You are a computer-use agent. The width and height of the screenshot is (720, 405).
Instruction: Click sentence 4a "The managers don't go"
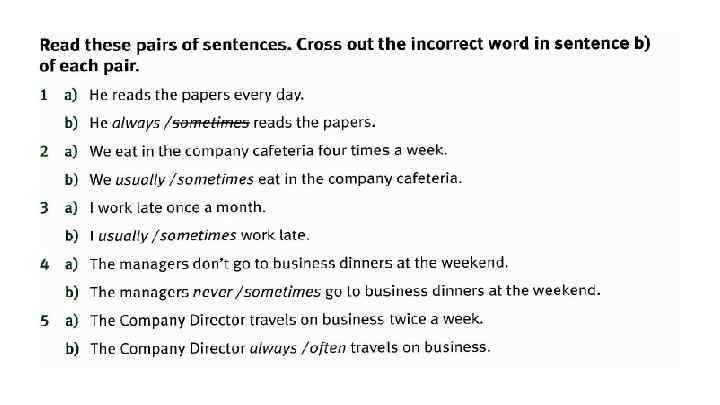298,264
